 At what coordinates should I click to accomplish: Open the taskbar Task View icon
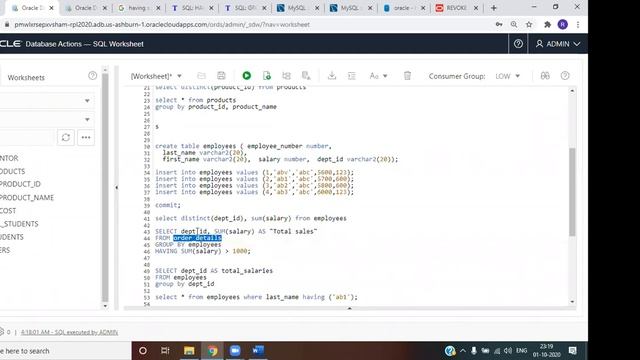coord(165,351)
